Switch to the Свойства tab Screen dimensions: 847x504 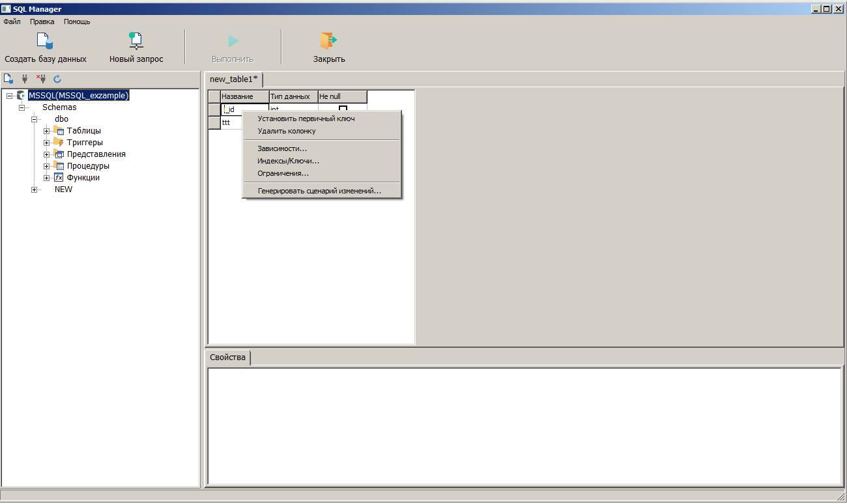click(x=227, y=357)
